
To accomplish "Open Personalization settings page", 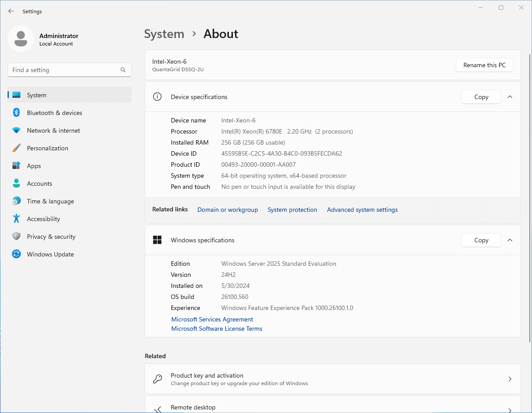I will 69,148.
